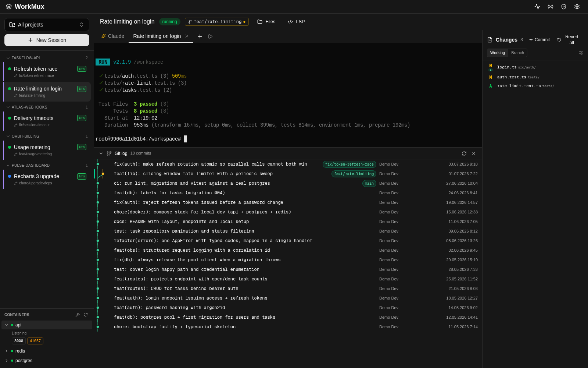Refresh the Containers list
The image size is (588, 368).
coord(86,315)
